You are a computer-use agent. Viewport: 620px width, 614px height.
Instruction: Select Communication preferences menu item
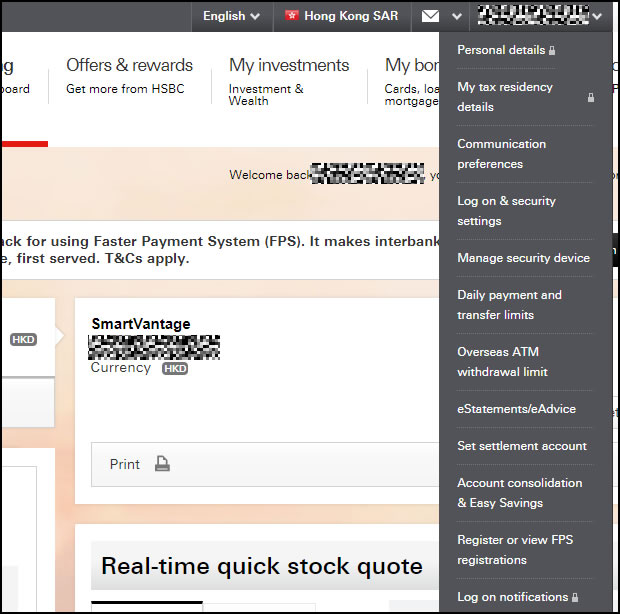pyautogui.click(x=501, y=154)
